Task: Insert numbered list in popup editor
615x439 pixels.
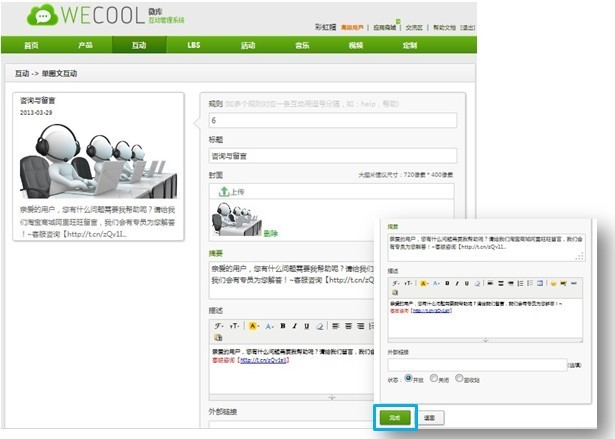Action: point(520,283)
